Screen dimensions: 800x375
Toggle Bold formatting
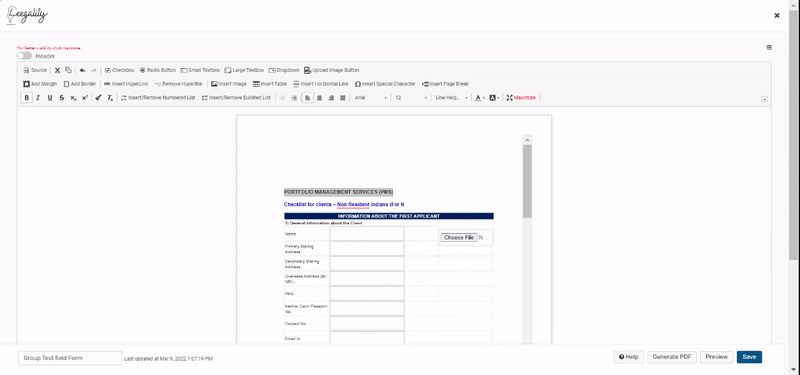[27, 97]
